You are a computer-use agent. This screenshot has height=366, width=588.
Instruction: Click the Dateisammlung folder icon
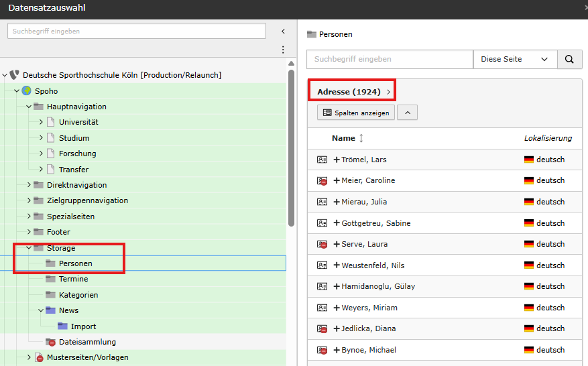pos(51,342)
